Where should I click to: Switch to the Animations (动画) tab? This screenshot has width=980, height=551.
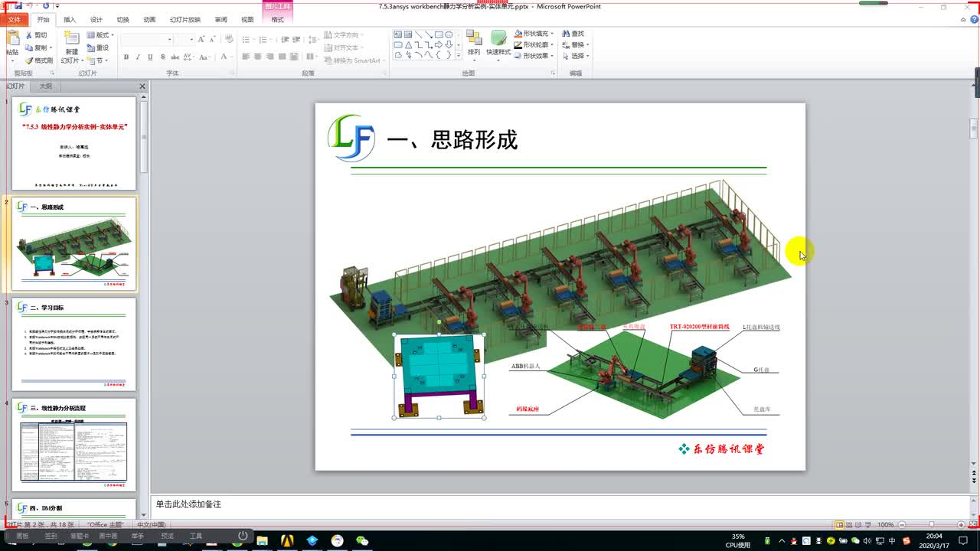149,19
